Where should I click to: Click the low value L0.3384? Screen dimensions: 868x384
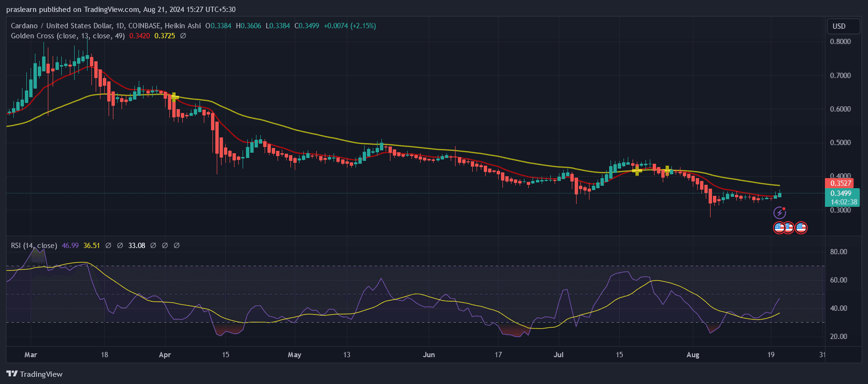pos(278,26)
